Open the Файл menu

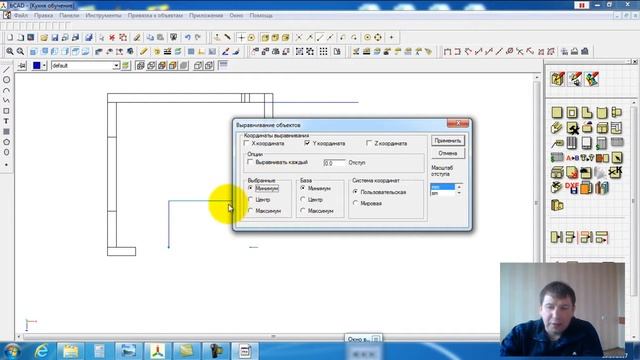(x=21, y=16)
